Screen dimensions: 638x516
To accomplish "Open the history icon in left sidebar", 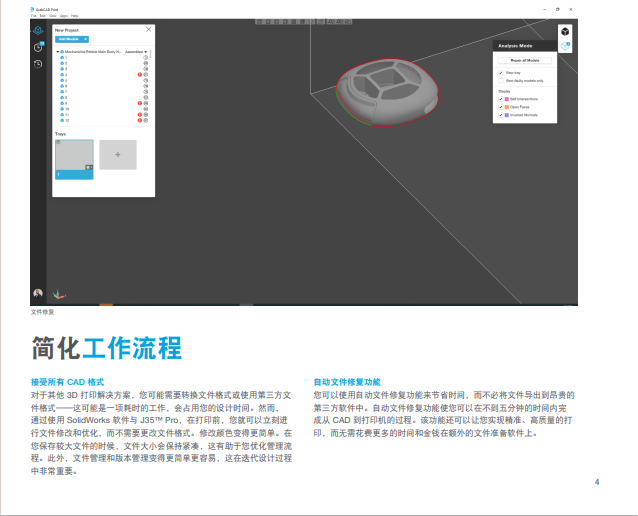I will [x=38, y=64].
